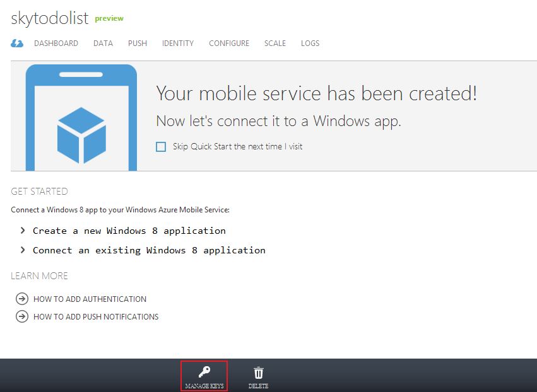537x392 pixels.
Task: Click the Connect a Windows 8 app instruction text
Action: coord(120,210)
